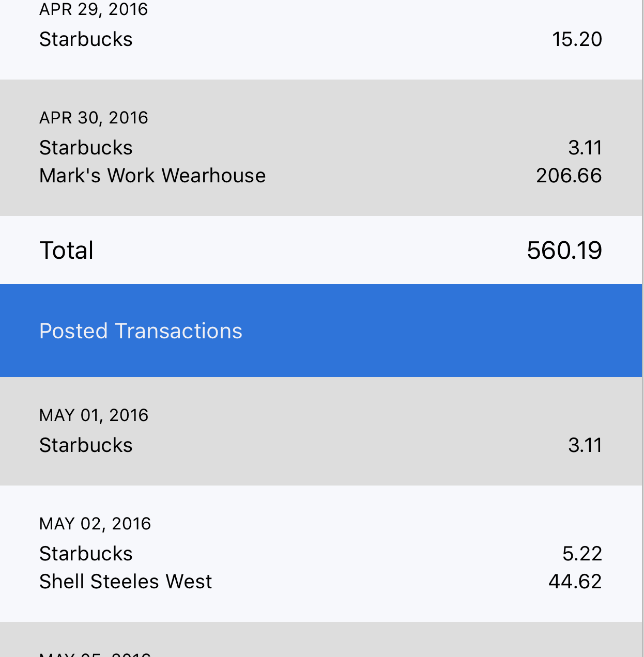
Task: Click the MAY 02, 2016 date label
Action: [x=95, y=524]
